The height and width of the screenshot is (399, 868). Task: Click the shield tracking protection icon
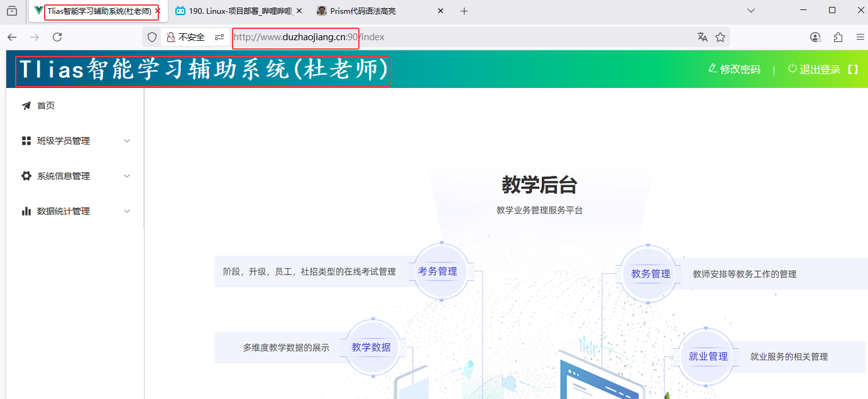pyautogui.click(x=152, y=37)
